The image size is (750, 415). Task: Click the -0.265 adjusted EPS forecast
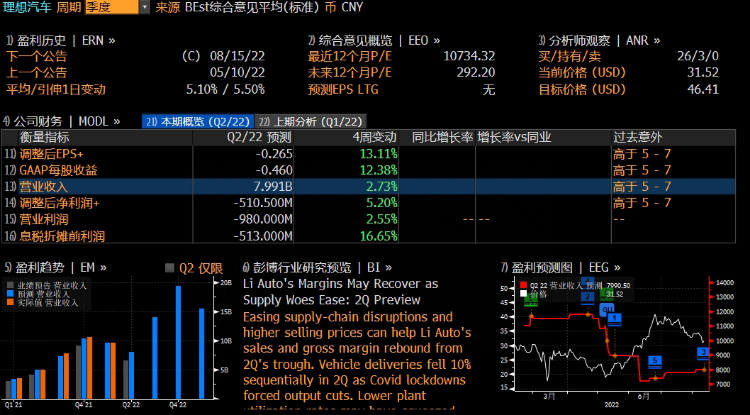[x=274, y=154]
